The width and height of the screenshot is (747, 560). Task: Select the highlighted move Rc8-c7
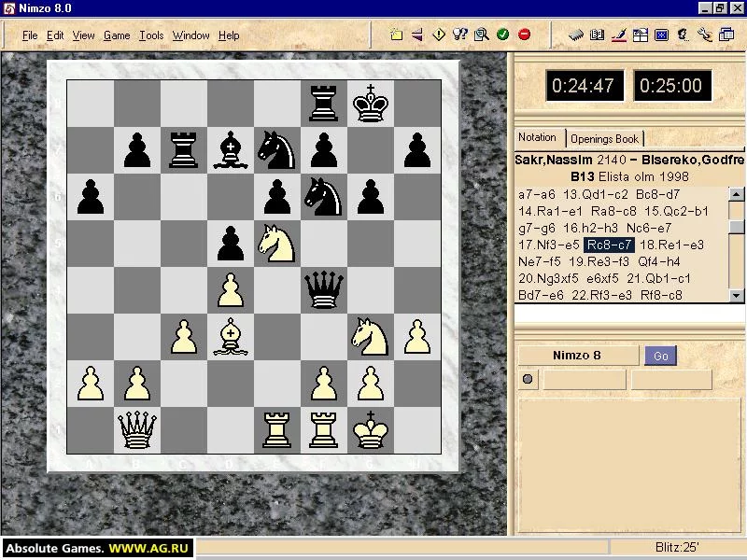click(610, 245)
